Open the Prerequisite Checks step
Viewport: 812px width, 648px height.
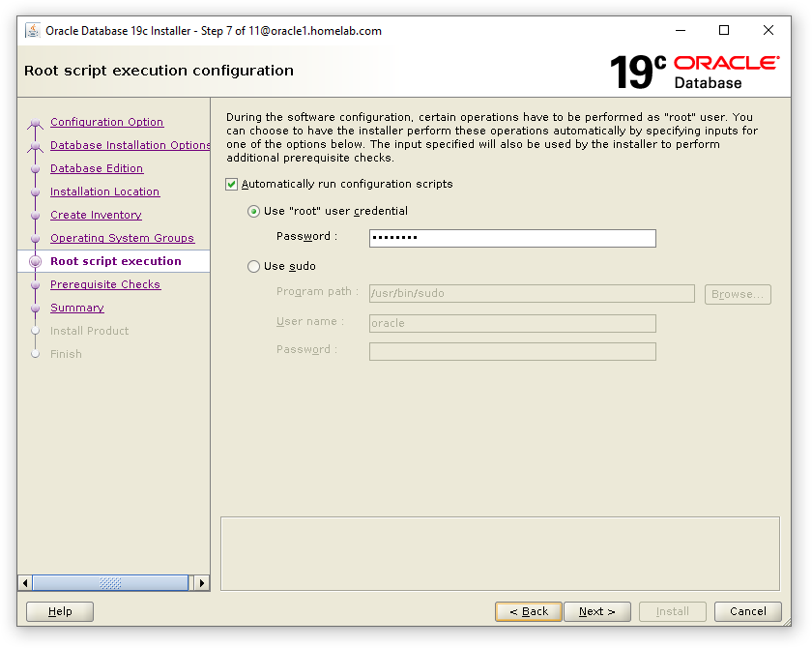point(105,284)
